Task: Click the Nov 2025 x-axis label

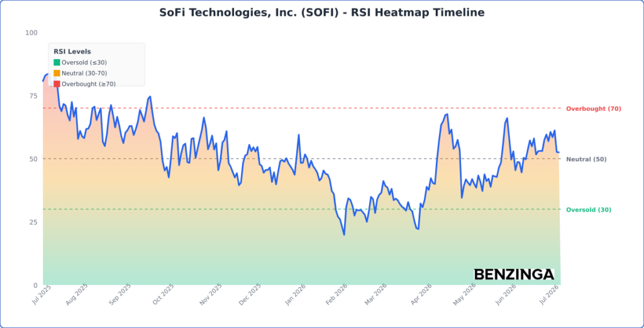Action: [211, 293]
